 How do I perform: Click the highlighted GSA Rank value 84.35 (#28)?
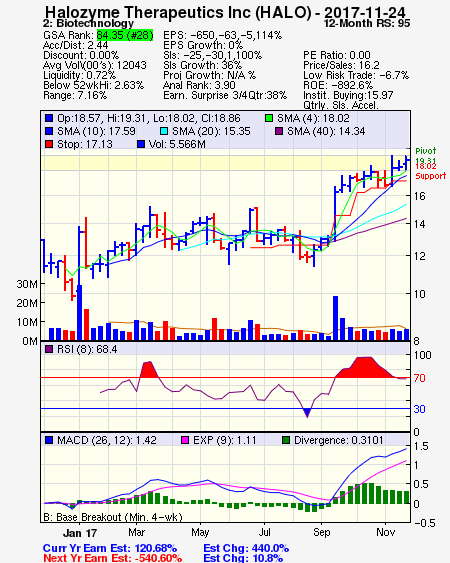pos(125,35)
